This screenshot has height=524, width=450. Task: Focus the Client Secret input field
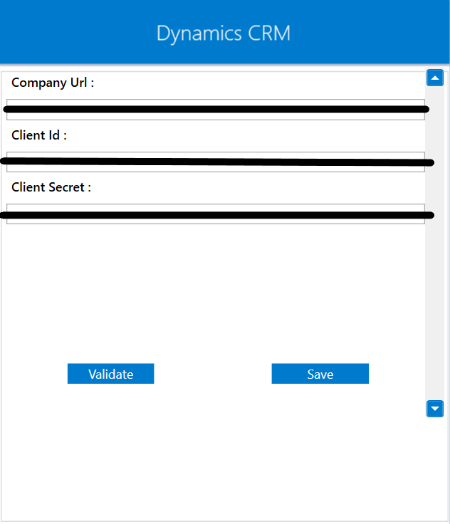pos(215,214)
